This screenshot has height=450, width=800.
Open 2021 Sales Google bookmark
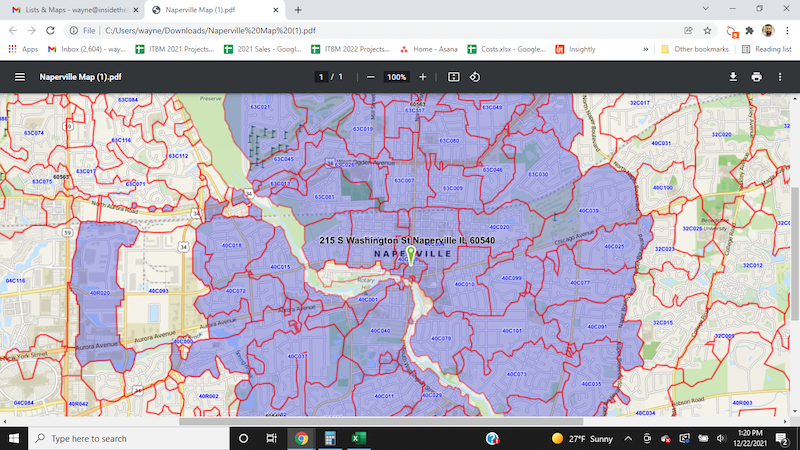(263, 49)
